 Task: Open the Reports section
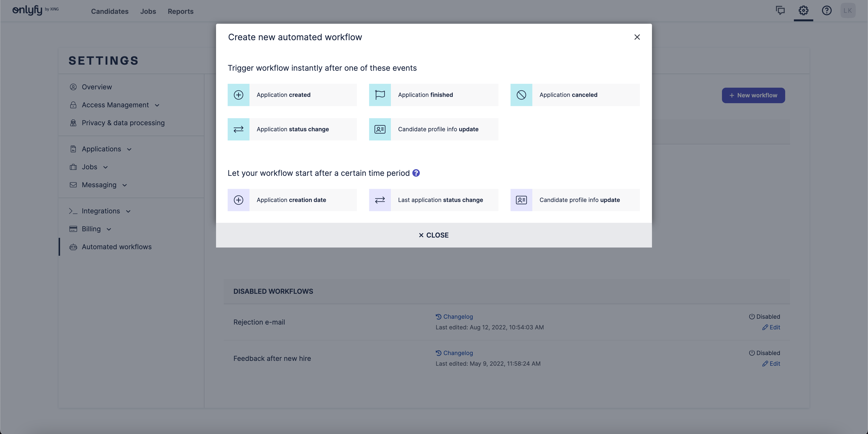point(181,11)
